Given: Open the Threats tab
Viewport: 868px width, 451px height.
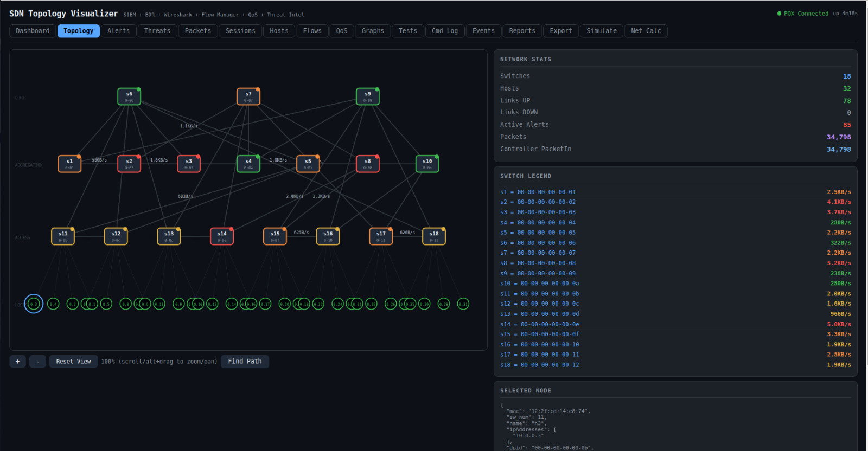Looking at the screenshot, I should click(x=157, y=31).
